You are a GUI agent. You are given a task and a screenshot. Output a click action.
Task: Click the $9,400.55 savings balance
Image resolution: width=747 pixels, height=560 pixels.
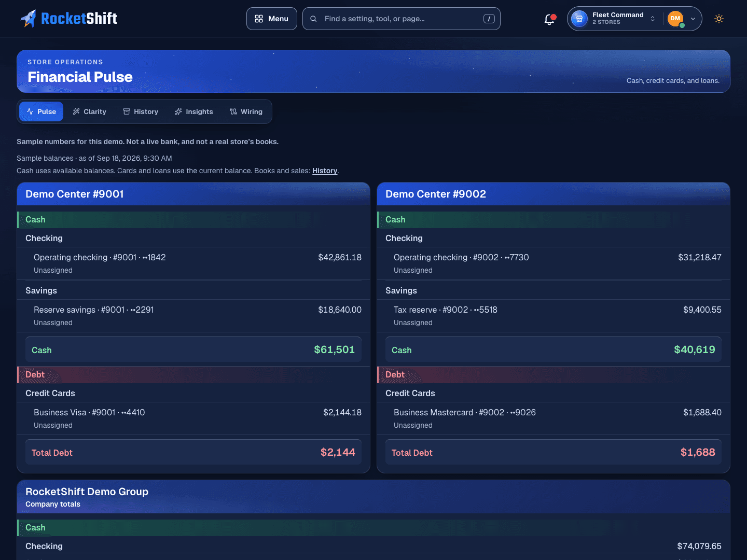[702, 310]
